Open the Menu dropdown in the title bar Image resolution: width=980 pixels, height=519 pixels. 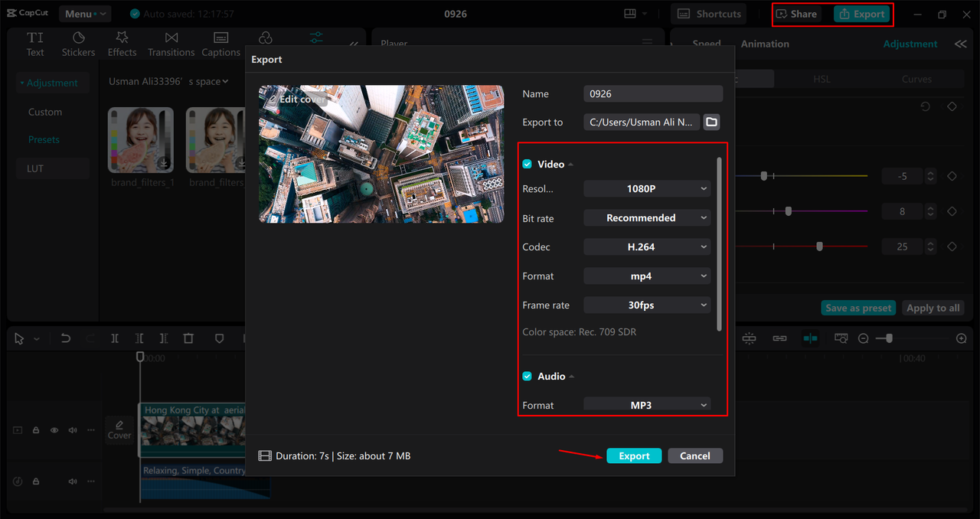point(84,14)
